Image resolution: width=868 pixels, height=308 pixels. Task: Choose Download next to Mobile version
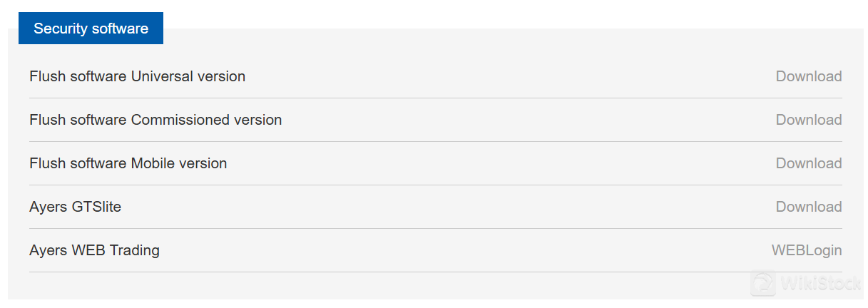point(809,163)
